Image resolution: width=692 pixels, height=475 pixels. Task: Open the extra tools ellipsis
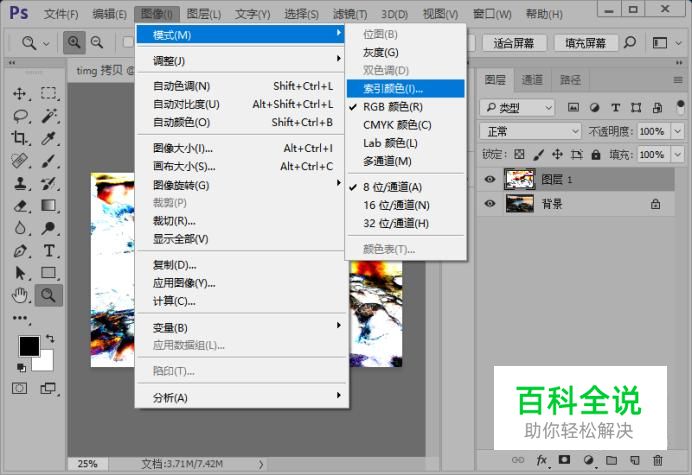pos(20,317)
